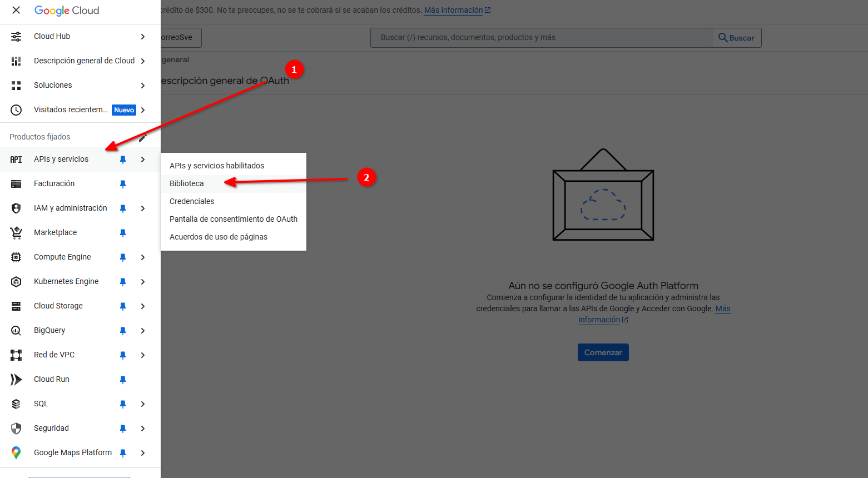Expand the Compute Engine submenu arrow
Screen dimensions: 868x478
click(x=143, y=257)
